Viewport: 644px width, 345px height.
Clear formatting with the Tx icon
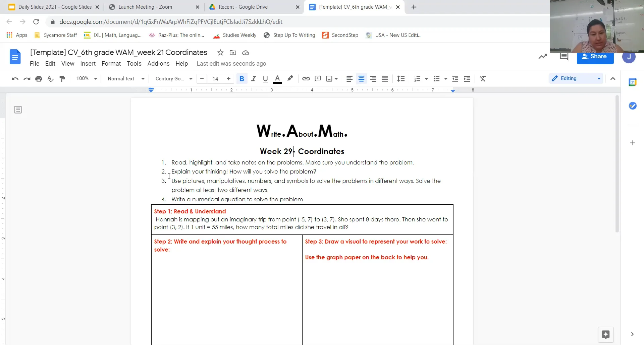[483, 79]
